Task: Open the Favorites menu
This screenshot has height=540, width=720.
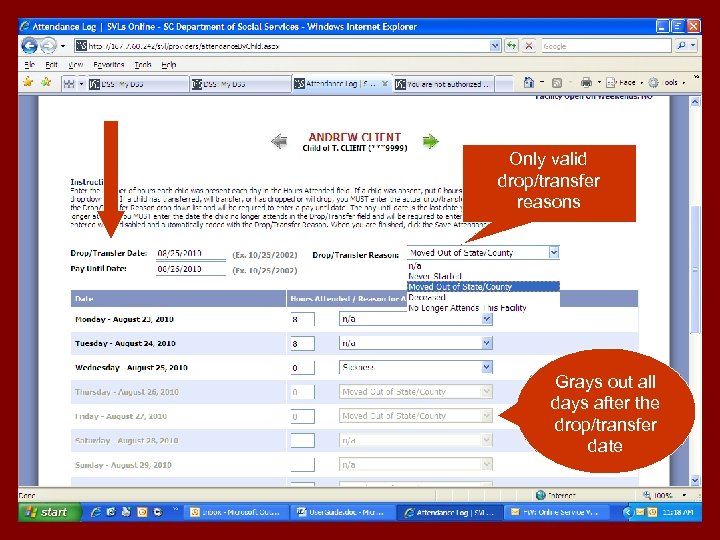Action: pyautogui.click(x=108, y=65)
